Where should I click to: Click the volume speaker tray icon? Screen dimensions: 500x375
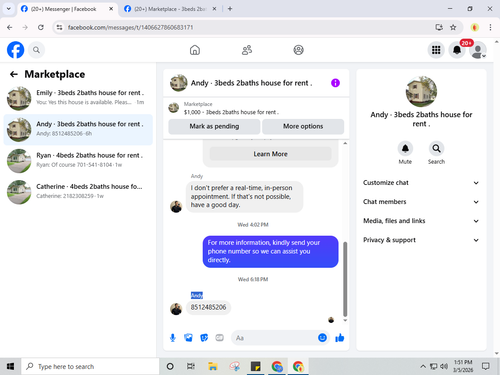click(x=444, y=366)
